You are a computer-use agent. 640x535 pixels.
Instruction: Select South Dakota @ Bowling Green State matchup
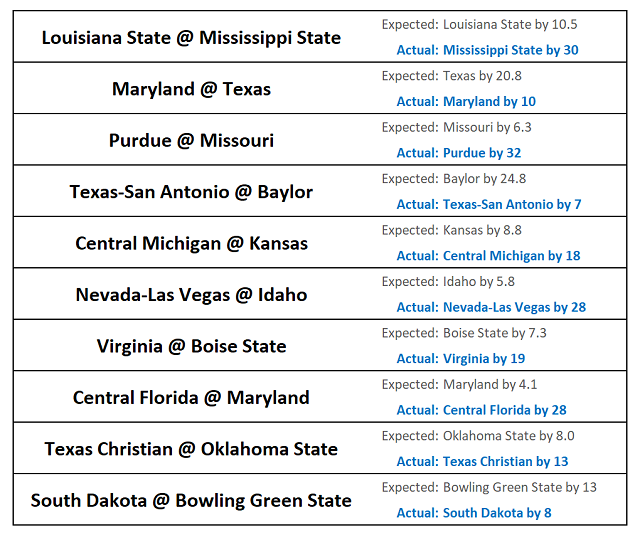pos(191,501)
